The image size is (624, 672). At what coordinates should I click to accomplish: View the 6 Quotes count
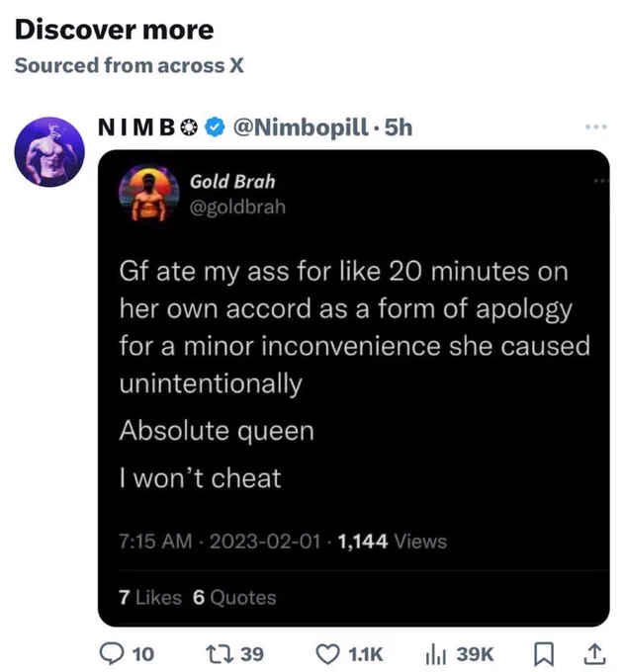[234, 597]
